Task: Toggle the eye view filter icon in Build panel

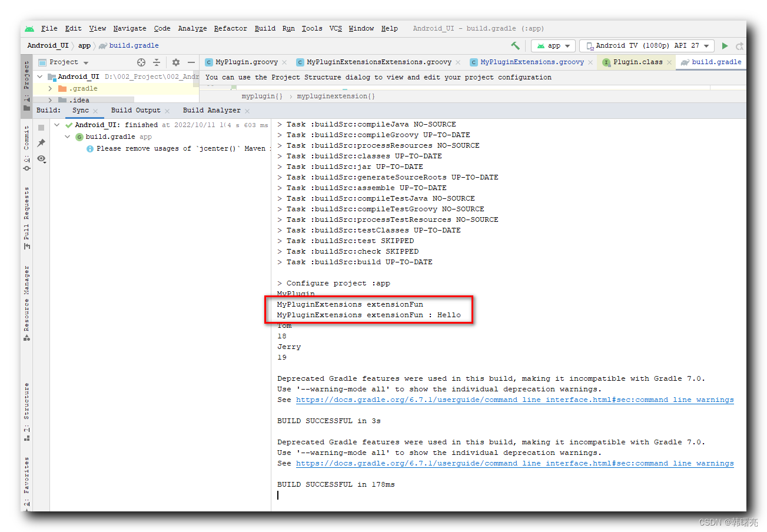Action: [x=41, y=159]
